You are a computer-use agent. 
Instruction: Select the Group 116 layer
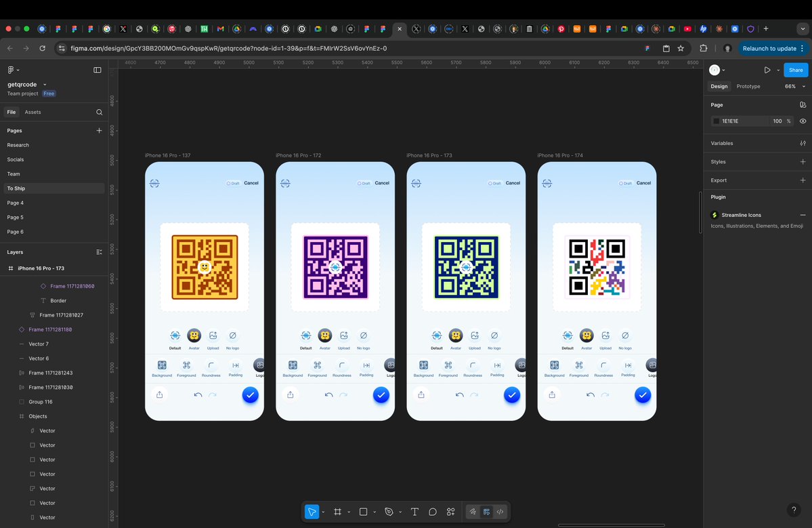tap(41, 402)
